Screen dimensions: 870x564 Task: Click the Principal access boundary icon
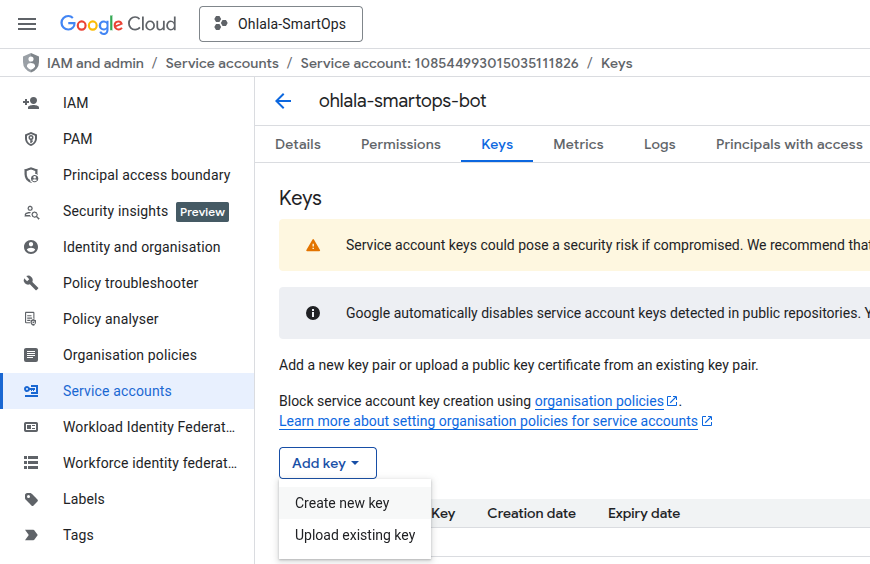click(31, 175)
